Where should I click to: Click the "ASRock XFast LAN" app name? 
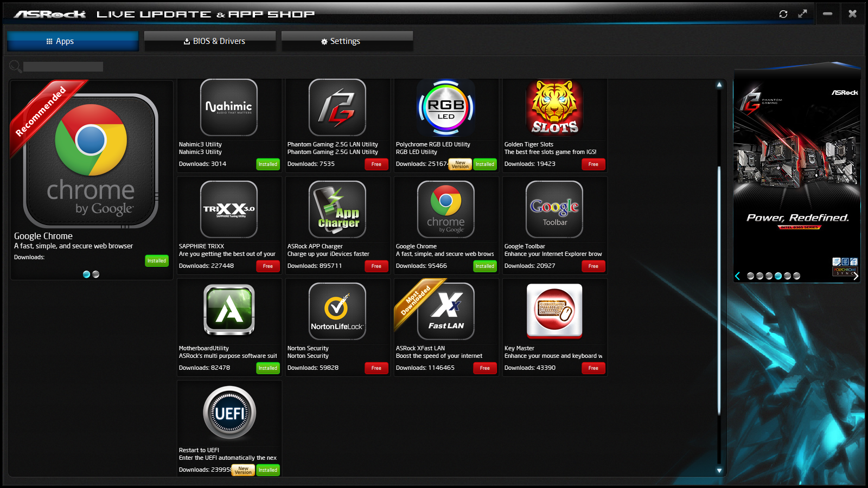pos(420,349)
